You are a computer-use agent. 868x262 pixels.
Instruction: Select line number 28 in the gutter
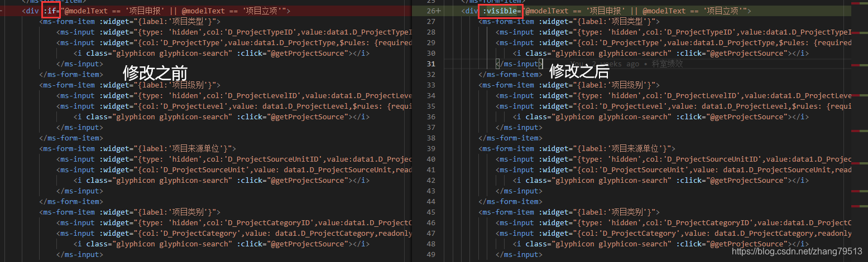click(x=430, y=32)
